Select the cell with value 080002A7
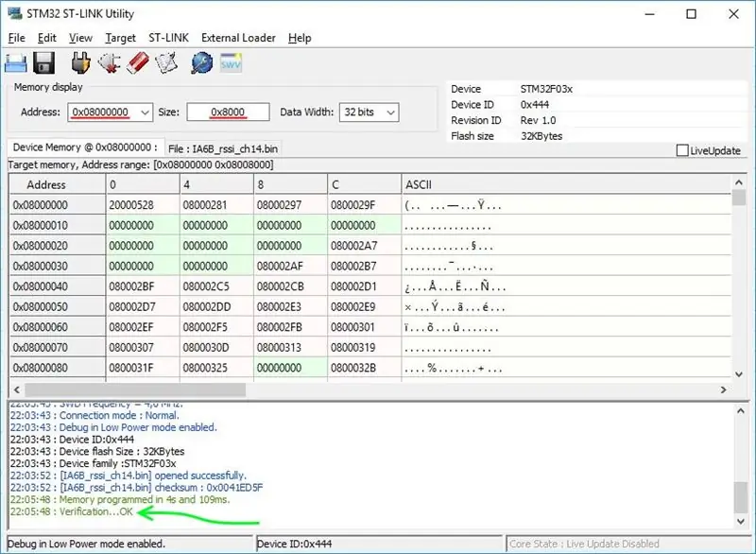The height and width of the screenshot is (554, 756). tap(365, 246)
